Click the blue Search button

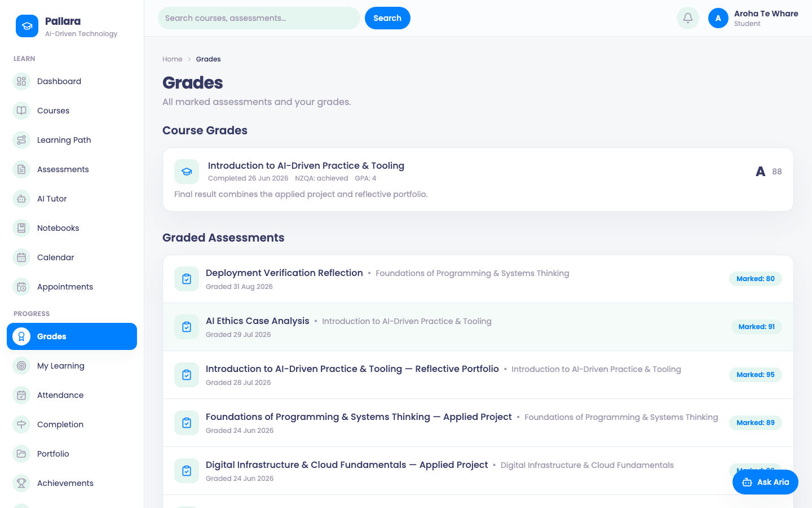point(387,18)
